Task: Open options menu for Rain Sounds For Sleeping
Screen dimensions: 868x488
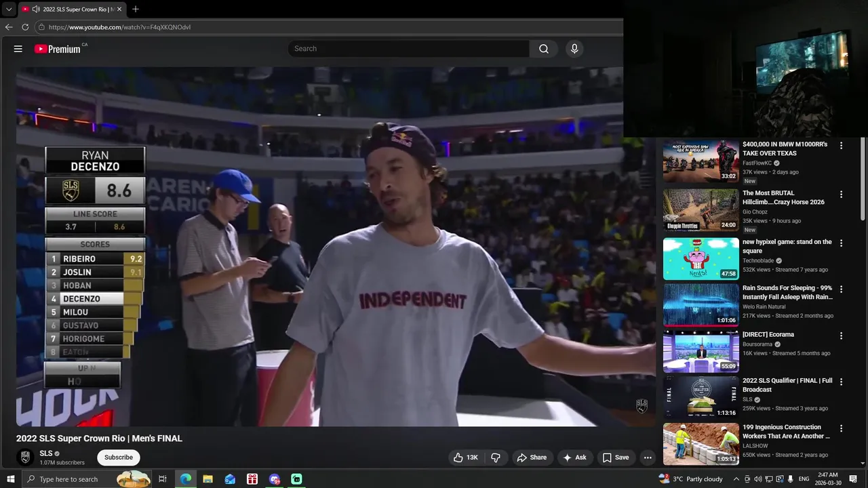Action: 842,289
